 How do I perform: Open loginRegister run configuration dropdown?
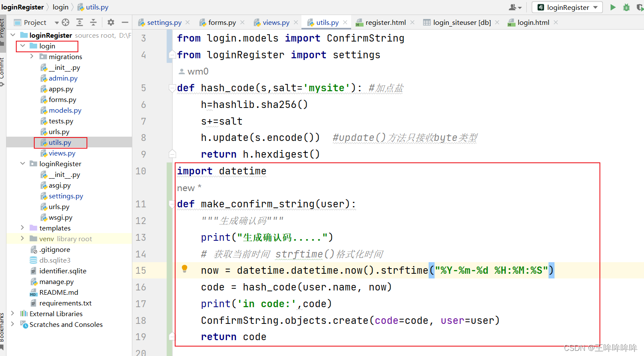[567, 7]
